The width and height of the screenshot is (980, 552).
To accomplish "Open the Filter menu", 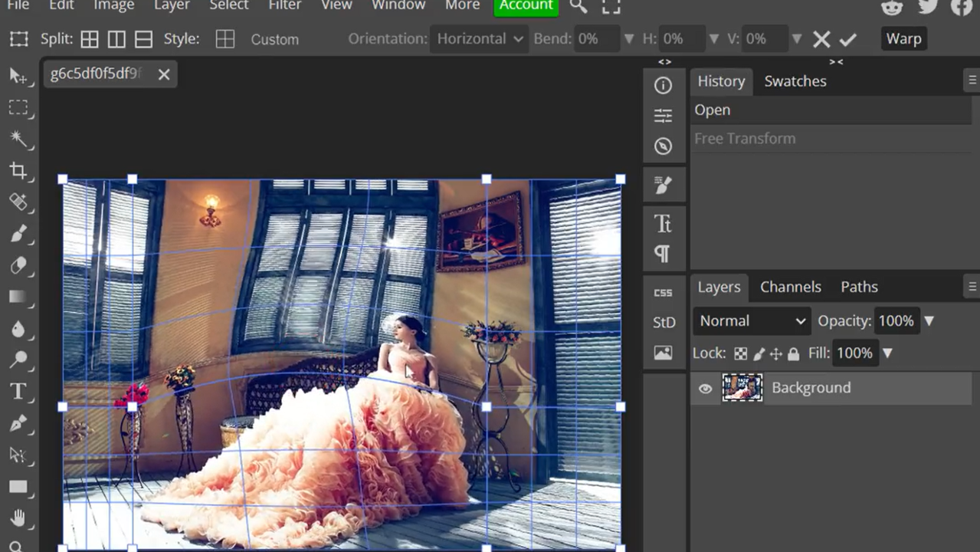I will click(x=284, y=6).
